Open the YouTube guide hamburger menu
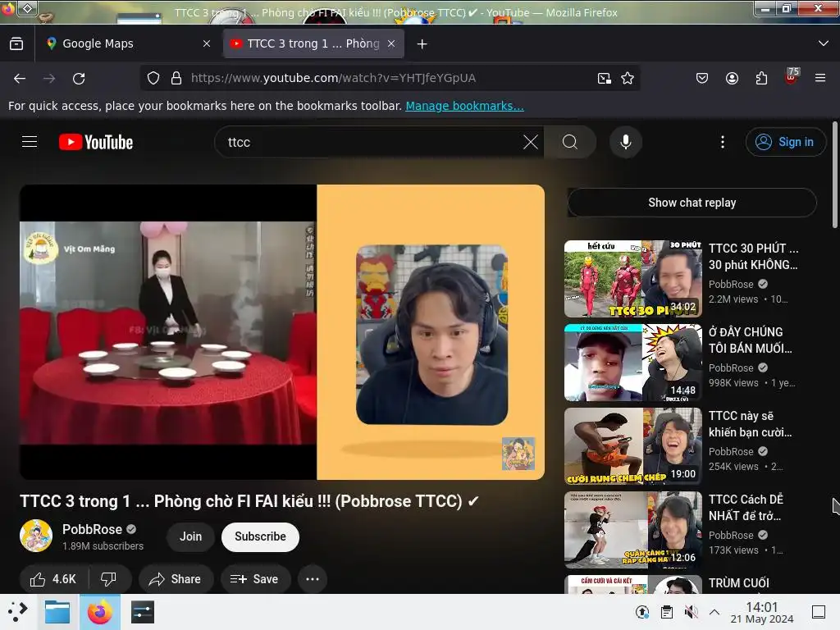 tap(30, 142)
